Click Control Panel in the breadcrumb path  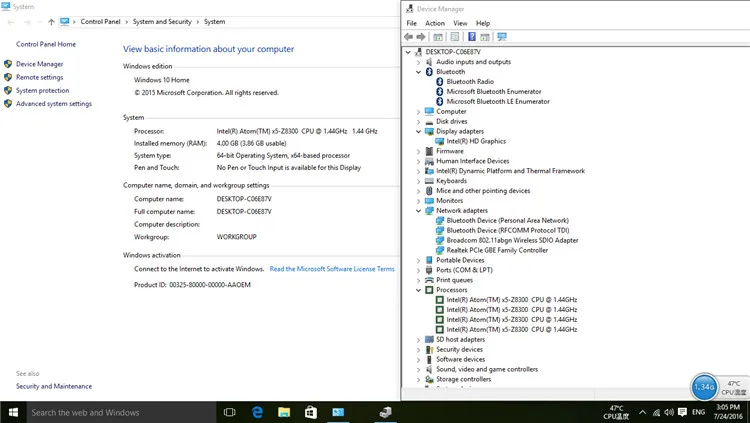[x=100, y=22]
